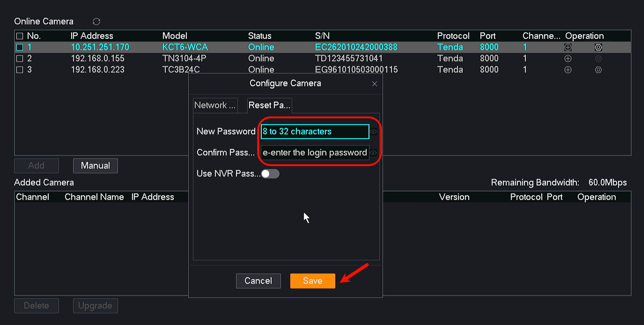Click add icon for TC3B24C camera
This screenshot has height=325, width=644.
(568, 70)
